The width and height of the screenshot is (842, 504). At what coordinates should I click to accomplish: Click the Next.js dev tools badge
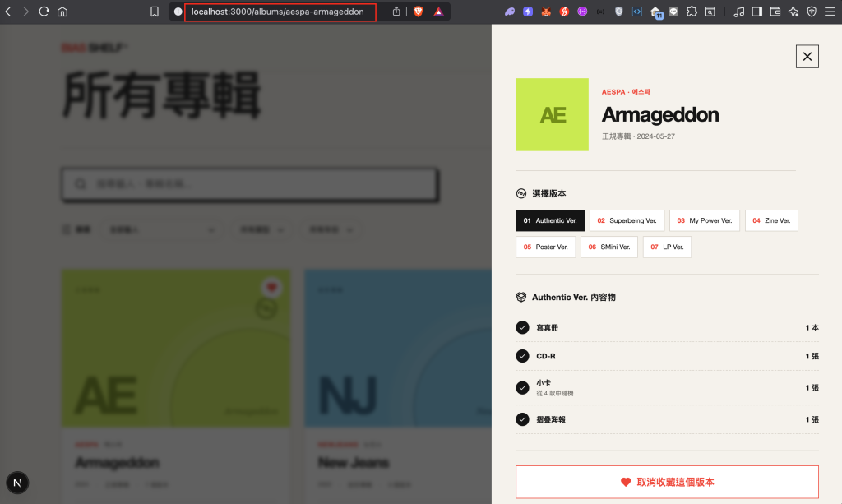pos(17,483)
